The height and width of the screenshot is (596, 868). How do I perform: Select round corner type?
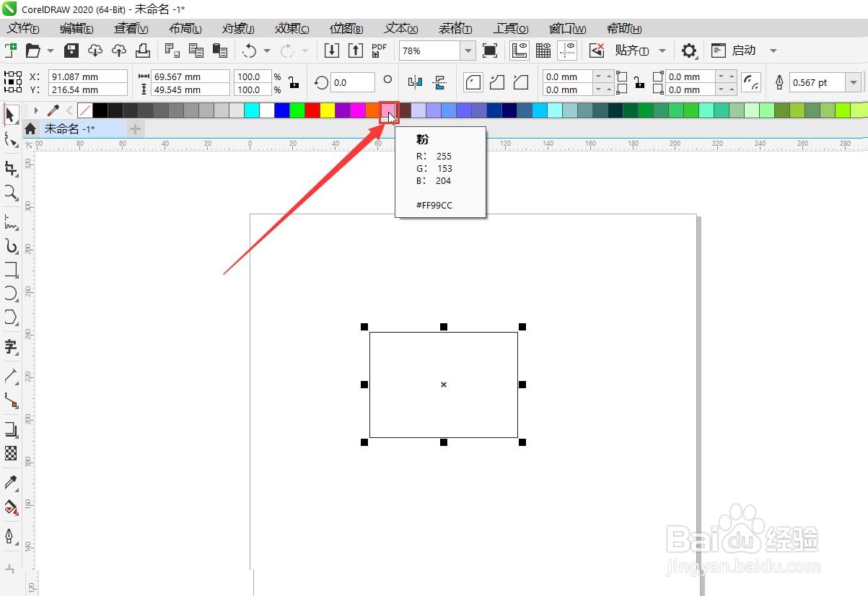pos(473,82)
